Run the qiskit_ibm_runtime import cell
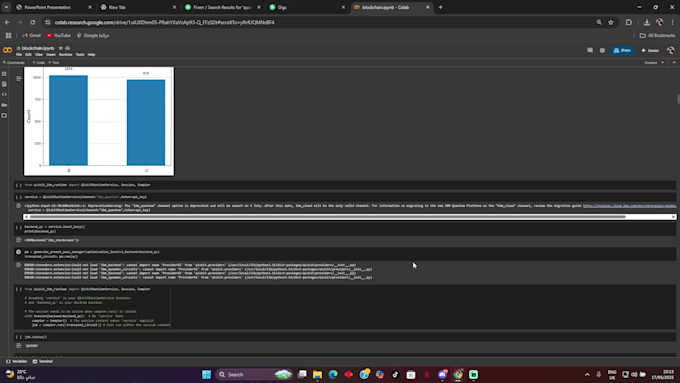The width and height of the screenshot is (680, 383). pyautogui.click(x=19, y=185)
